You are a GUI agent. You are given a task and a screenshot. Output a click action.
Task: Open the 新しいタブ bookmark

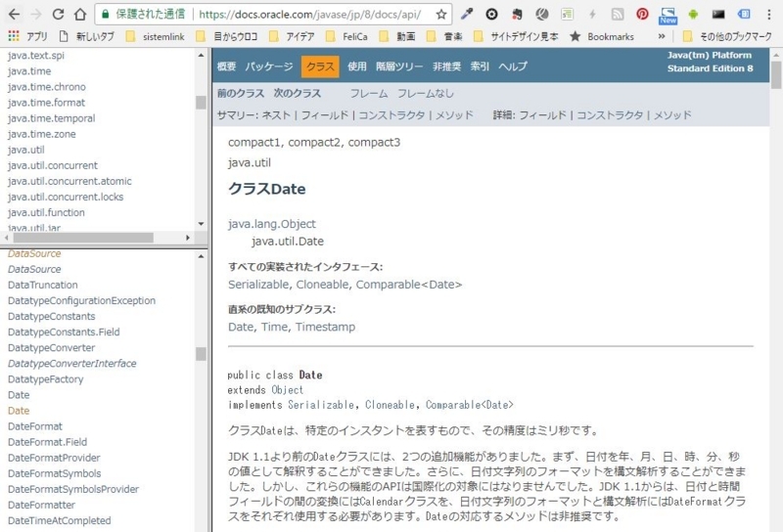click(86, 36)
